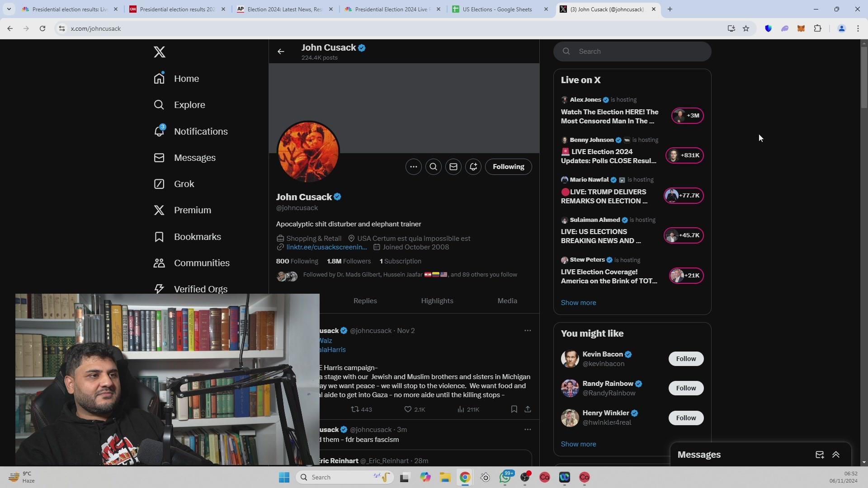Click the Following button on the profile

tap(509, 167)
